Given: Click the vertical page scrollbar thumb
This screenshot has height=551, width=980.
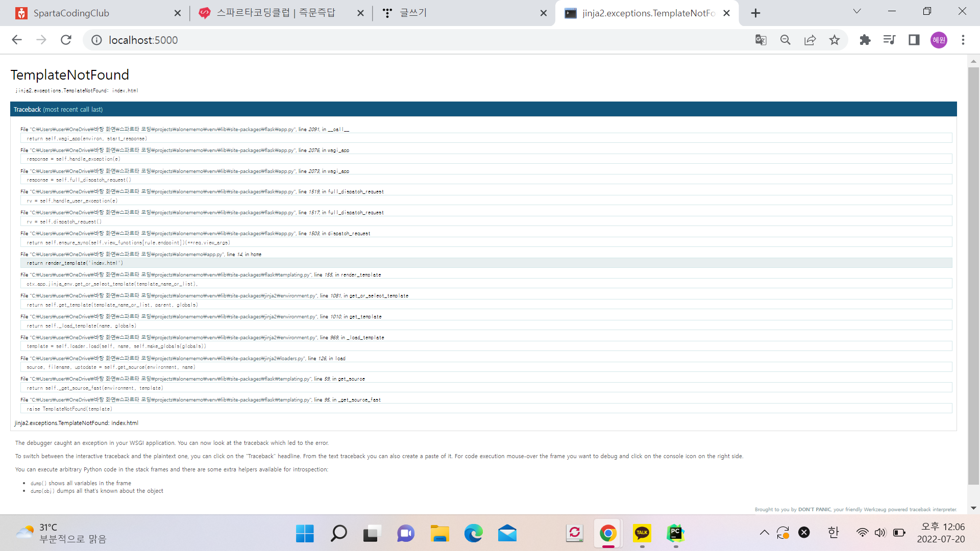Looking at the screenshot, I should tap(973, 275).
